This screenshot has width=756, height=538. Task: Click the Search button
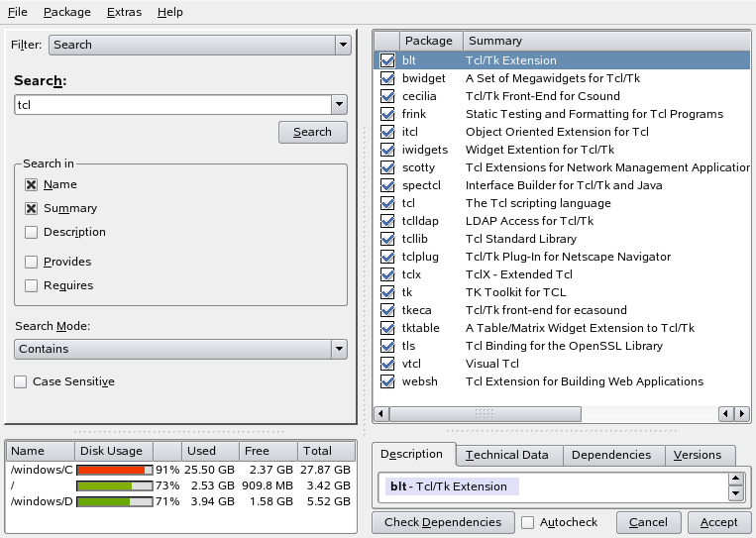click(312, 132)
